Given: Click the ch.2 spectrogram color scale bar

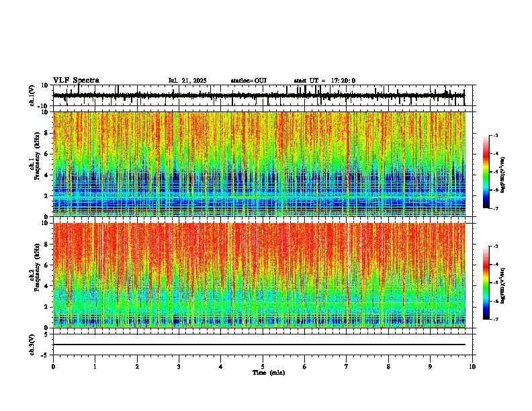Looking at the screenshot, I should [486, 283].
